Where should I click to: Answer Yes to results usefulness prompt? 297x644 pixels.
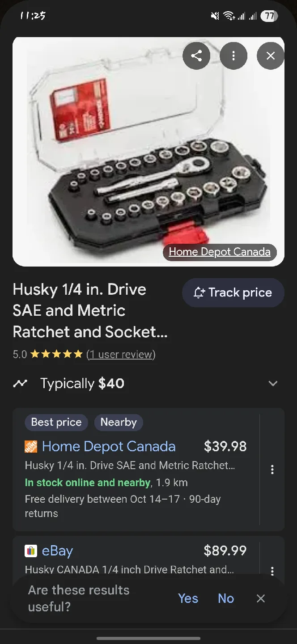pos(188,598)
